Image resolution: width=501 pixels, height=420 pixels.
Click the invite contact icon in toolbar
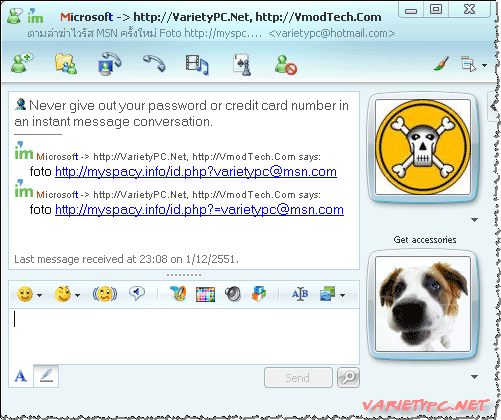tap(22, 63)
